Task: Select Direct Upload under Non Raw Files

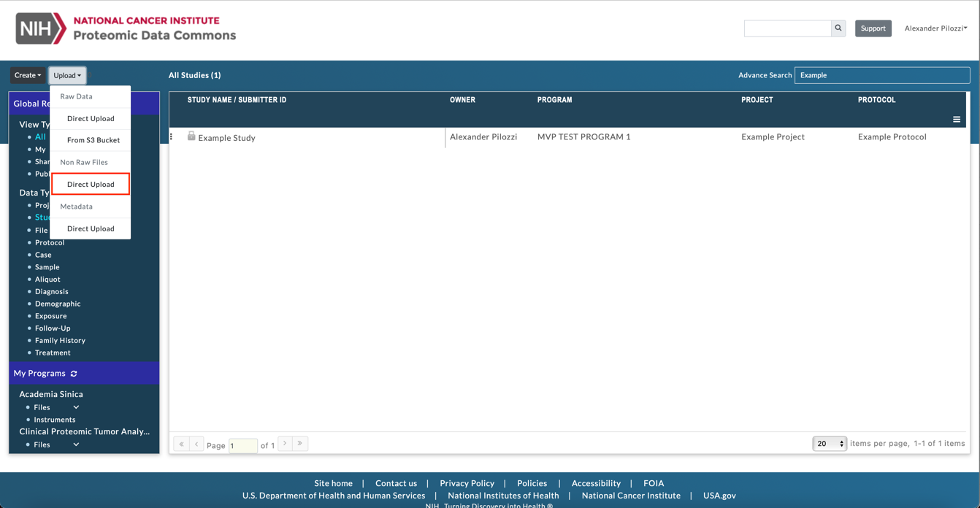Action: [91, 184]
